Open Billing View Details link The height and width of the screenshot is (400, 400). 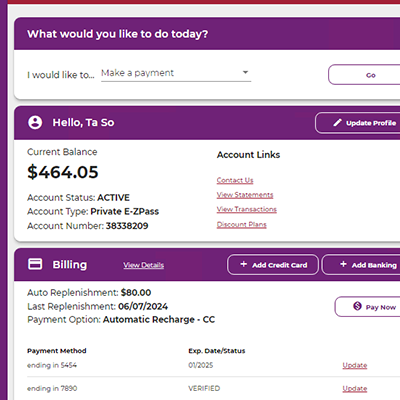144,265
